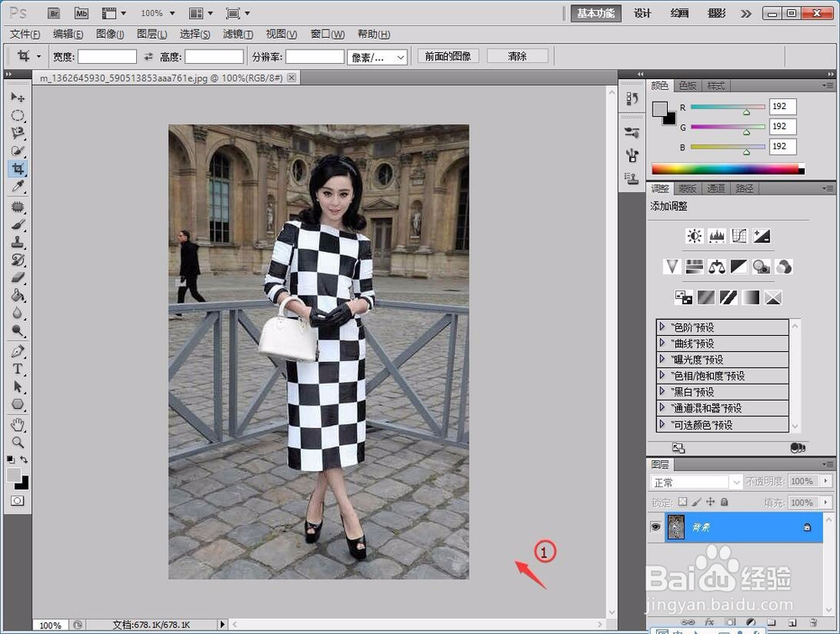Image resolution: width=840 pixels, height=634 pixels.
Task: Click the R color slider
Action: click(727, 107)
